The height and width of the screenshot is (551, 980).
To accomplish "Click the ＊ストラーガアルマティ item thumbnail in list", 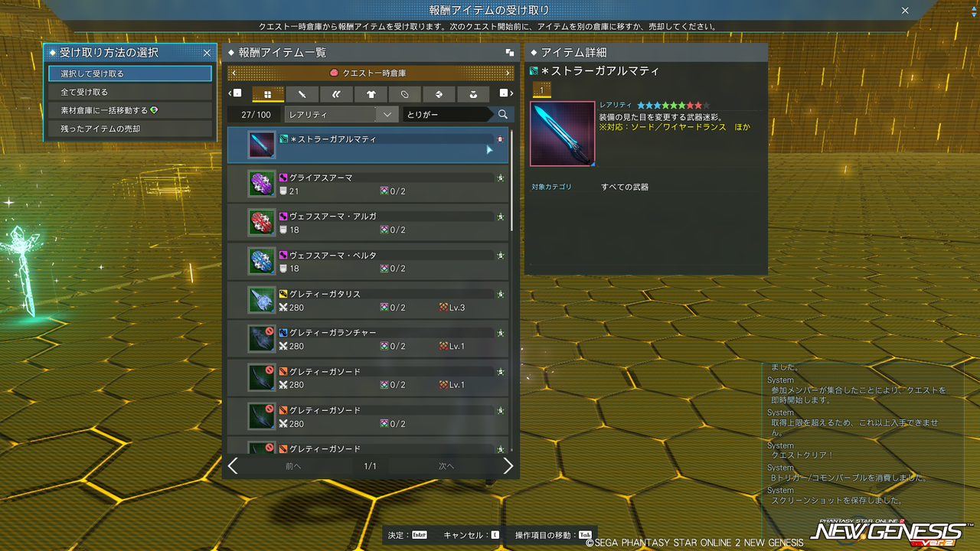I will (x=261, y=145).
